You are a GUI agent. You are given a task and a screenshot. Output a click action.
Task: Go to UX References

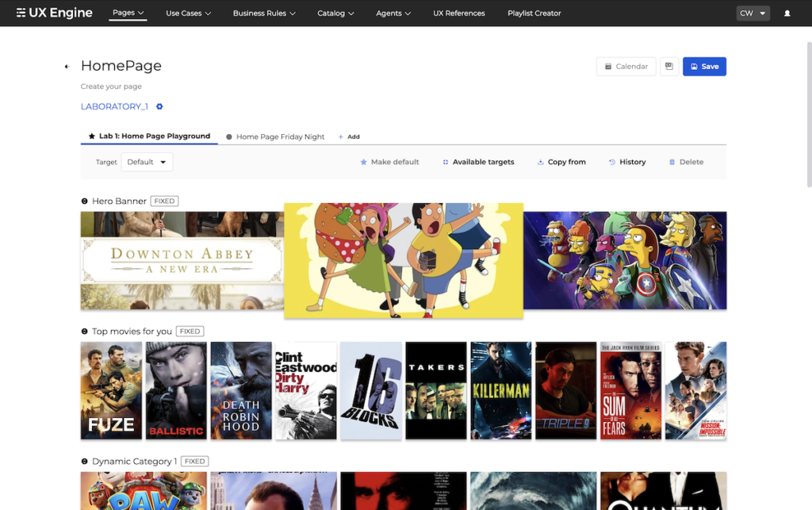(459, 13)
